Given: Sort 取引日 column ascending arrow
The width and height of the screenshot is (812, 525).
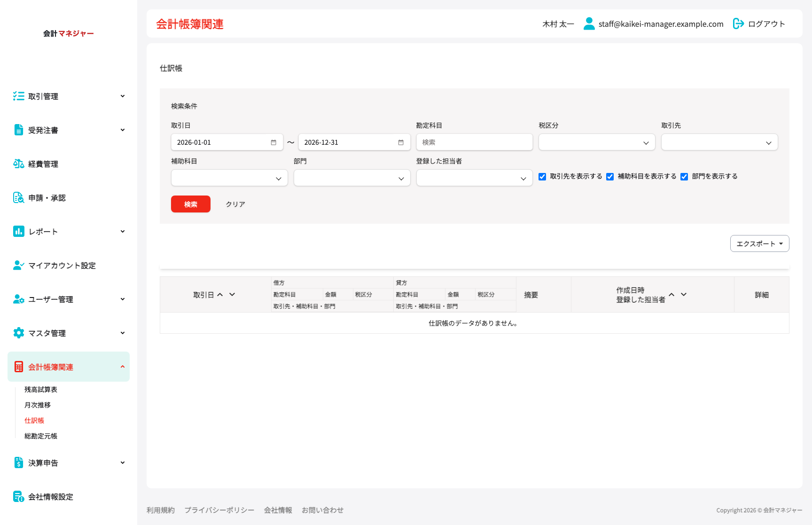Looking at the screenshot, I should [x=220, y=295].
